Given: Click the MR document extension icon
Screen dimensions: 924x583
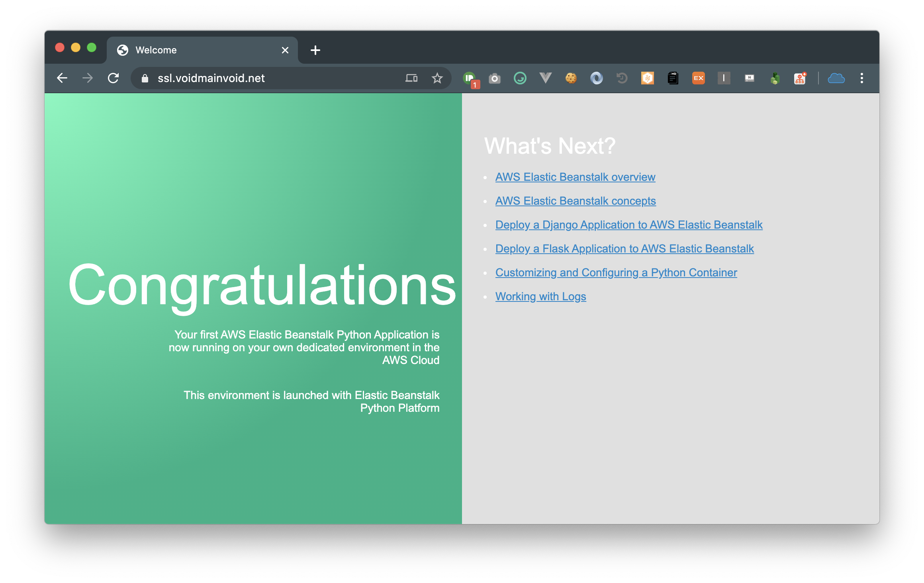Looking at the screenshot, I should (x=673, y=78).
